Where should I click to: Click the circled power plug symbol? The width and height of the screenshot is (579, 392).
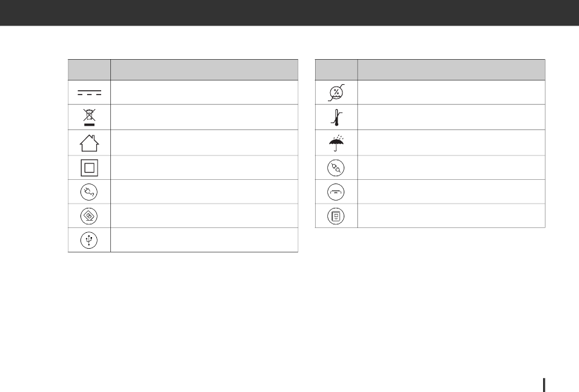point(89,192)
